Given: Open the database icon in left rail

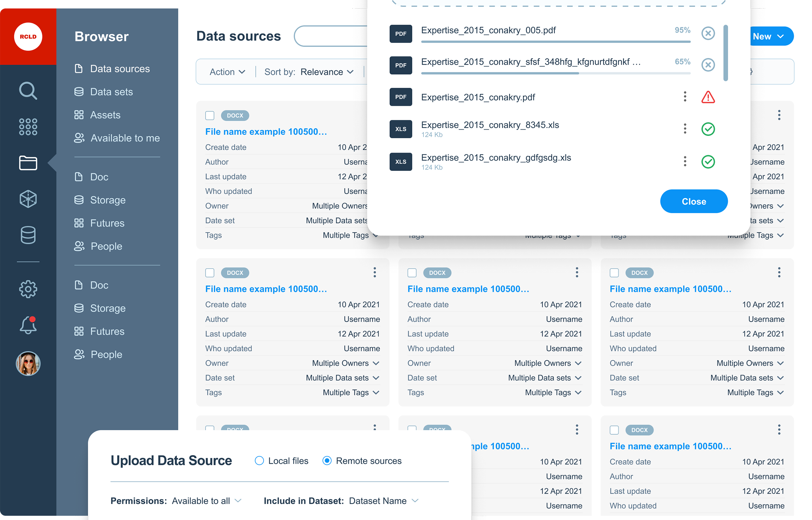Looking at the screenshot, I should pos(28,235).
